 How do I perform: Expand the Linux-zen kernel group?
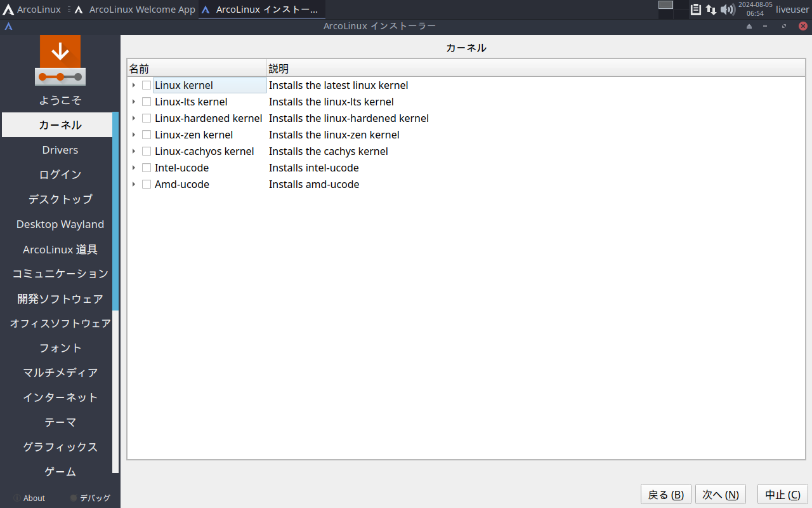[x=133, y=135]
